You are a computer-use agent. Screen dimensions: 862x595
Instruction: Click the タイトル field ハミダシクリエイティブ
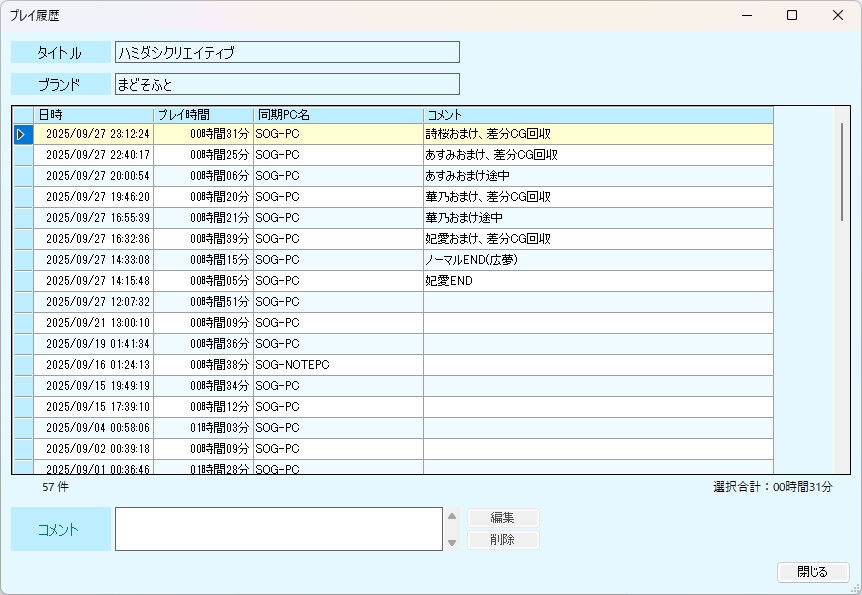[287, 52]
